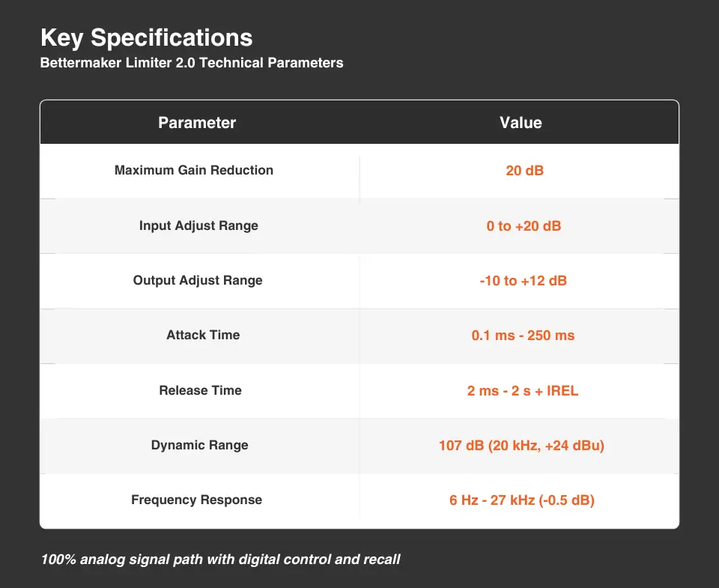The height and width of the screenshot is (588, 719).
Task: Click the Value column header
Action: (521, 123)
